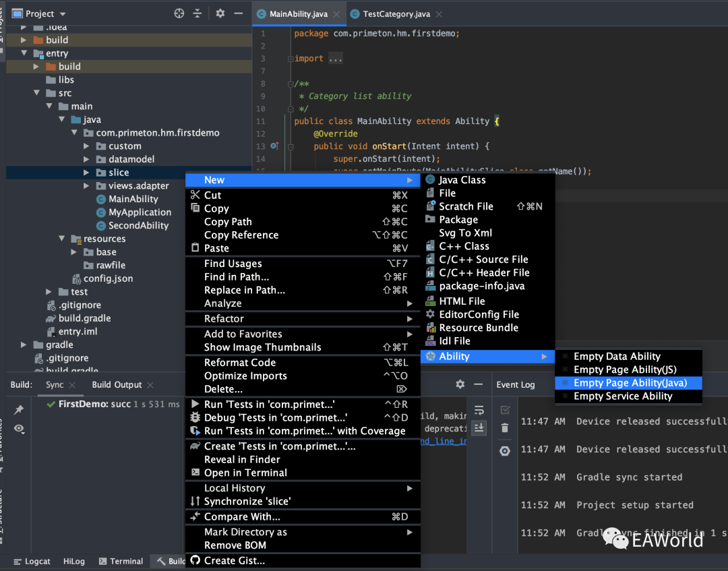Open the Terminal tool window

121,562
